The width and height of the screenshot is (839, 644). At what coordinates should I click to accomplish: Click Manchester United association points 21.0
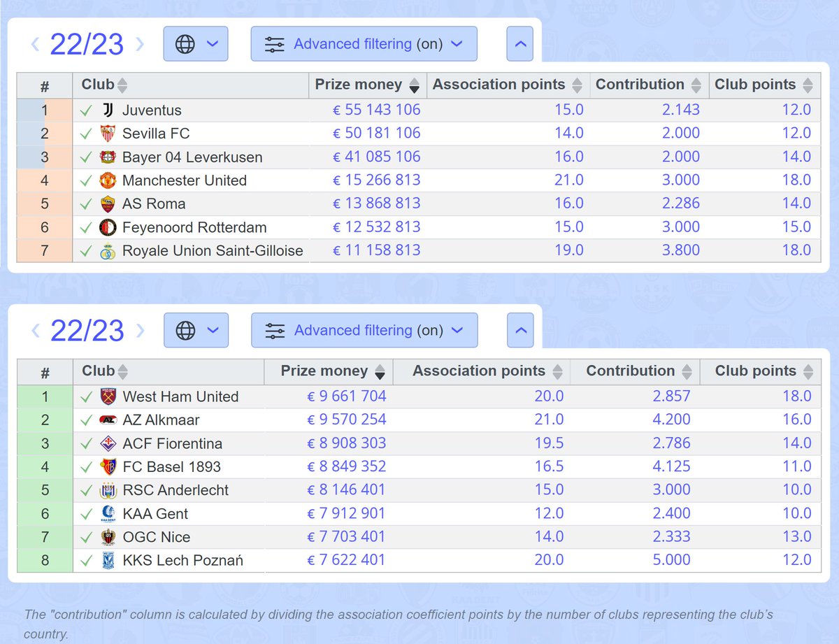point(568,180)
